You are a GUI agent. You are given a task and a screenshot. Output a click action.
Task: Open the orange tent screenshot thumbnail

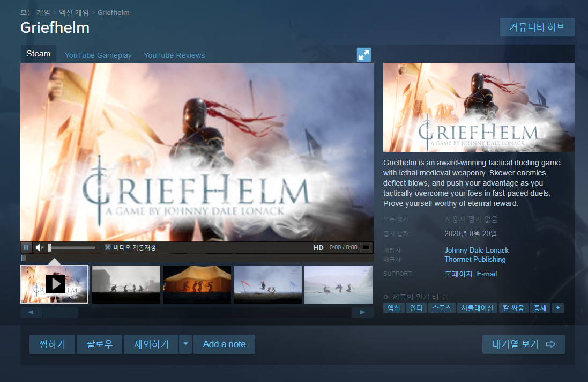pos(197,284)
